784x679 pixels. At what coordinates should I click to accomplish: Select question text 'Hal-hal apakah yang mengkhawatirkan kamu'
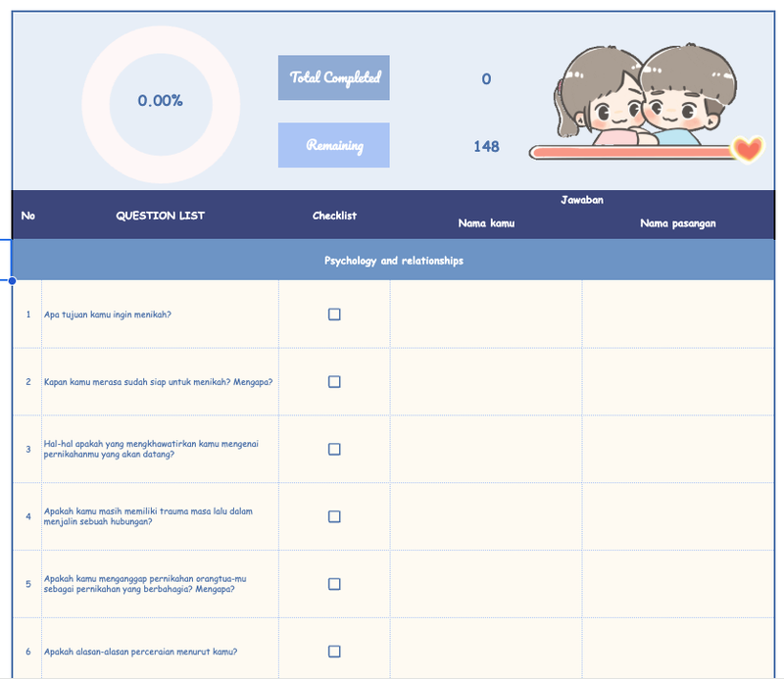[x=151, y=449]
